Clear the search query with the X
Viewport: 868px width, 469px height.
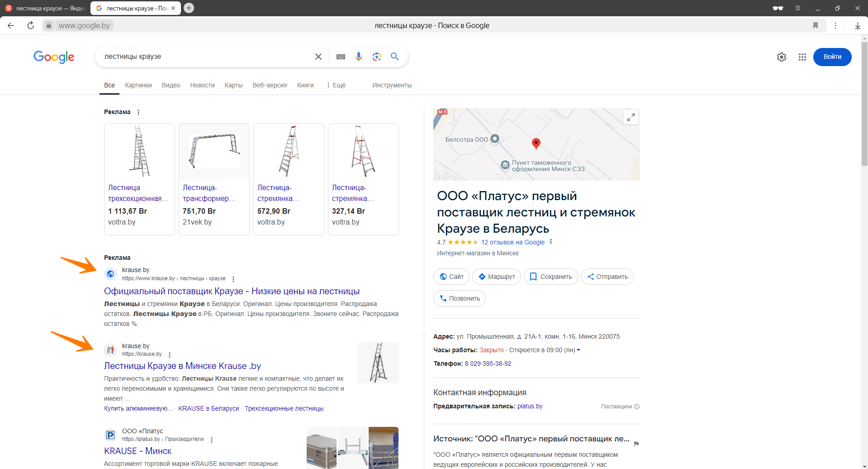pyautogui.click(x=318, y=57)
